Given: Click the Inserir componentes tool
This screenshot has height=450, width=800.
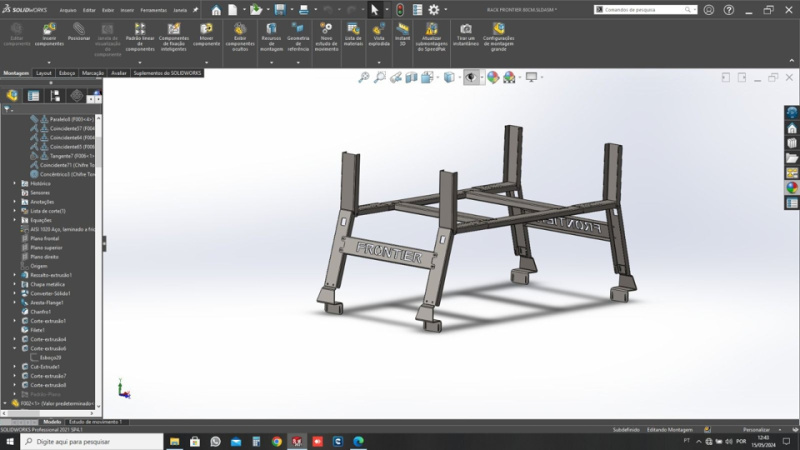Looking at the screenshot, I should [49, 35].
